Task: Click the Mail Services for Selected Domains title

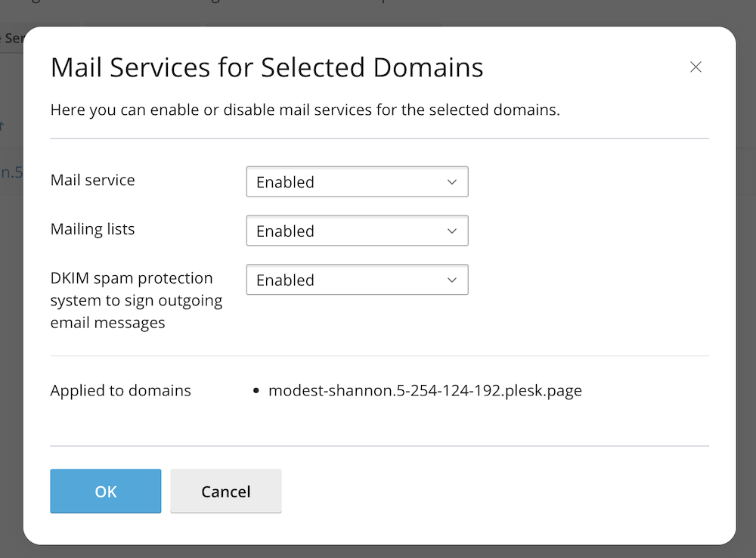Action: [x=267, y=67]
